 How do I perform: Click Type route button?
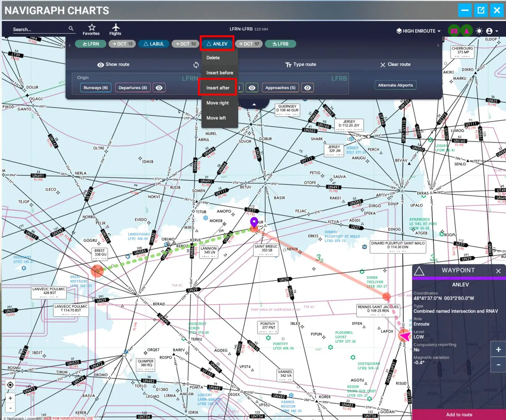tap(301, 65)
